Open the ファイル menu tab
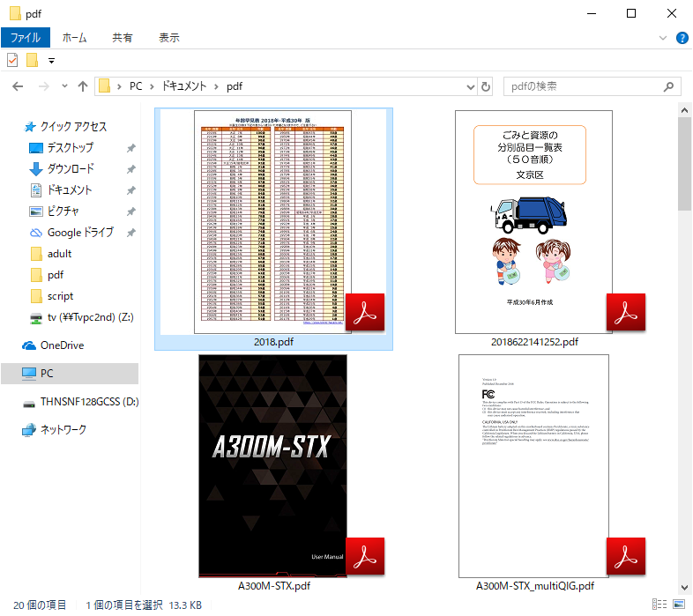The width and height of the screenshot is (693, 616). click(26, 38)
